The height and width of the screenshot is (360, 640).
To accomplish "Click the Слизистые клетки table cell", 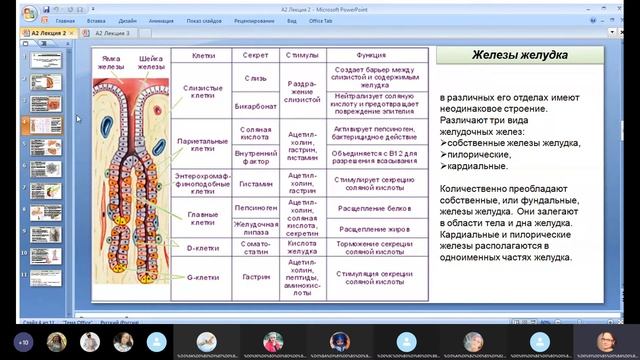I will [x=202, y=91].
